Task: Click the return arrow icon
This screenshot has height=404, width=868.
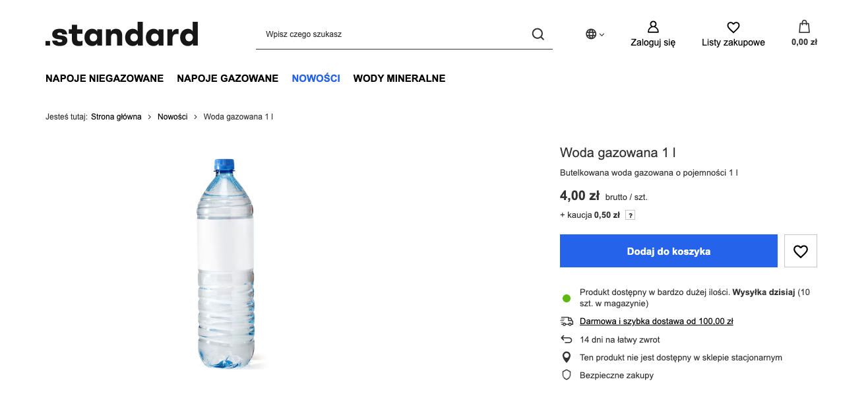Action: 567,339
